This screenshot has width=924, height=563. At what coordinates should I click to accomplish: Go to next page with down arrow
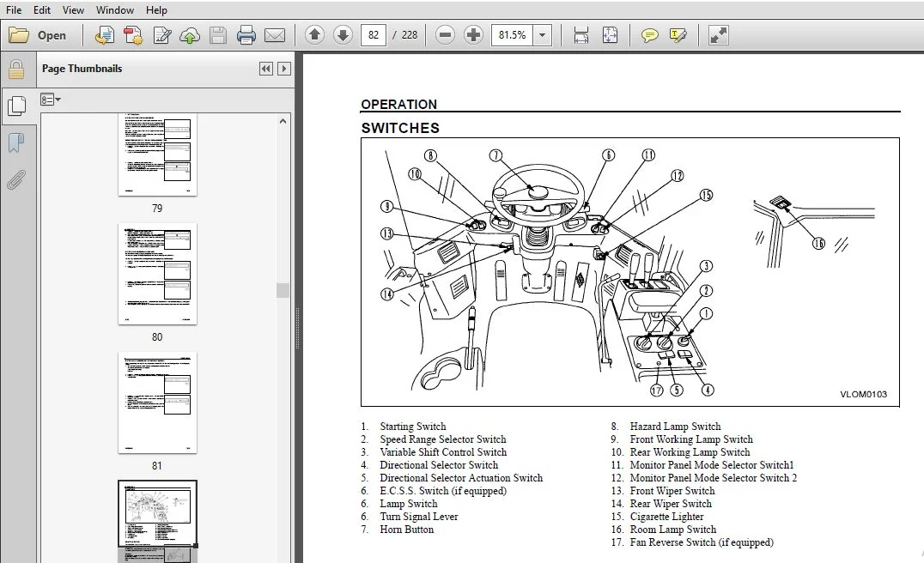click(x=343, y=35)
